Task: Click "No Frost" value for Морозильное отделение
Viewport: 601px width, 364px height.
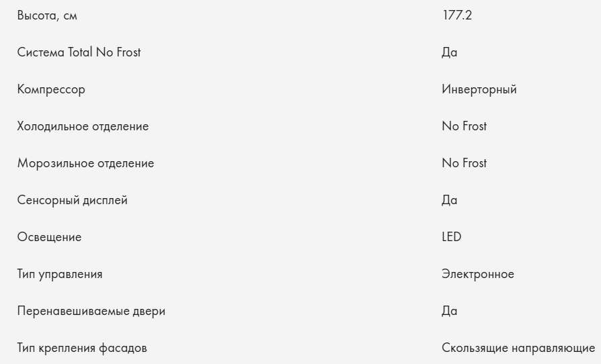Action: pos(465,163)
